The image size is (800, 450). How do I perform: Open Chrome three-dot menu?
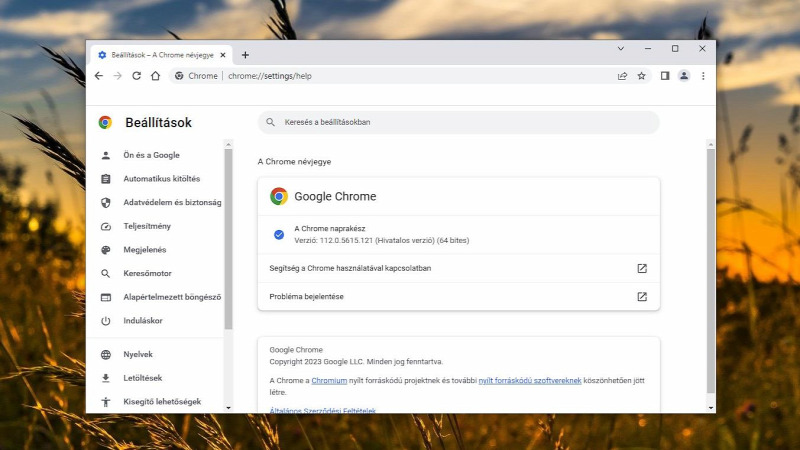(x=703, y=76)
